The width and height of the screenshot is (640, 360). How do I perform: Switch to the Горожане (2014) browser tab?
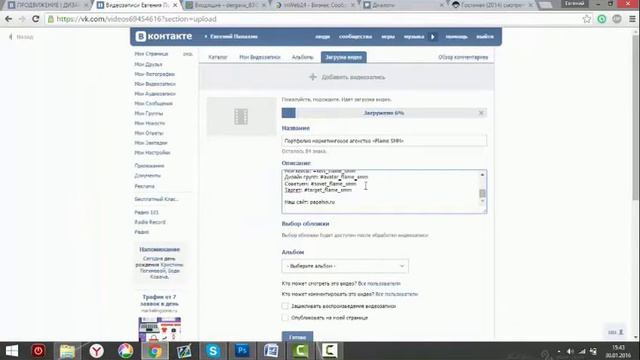pyautogui.click(x=493, y=5)
